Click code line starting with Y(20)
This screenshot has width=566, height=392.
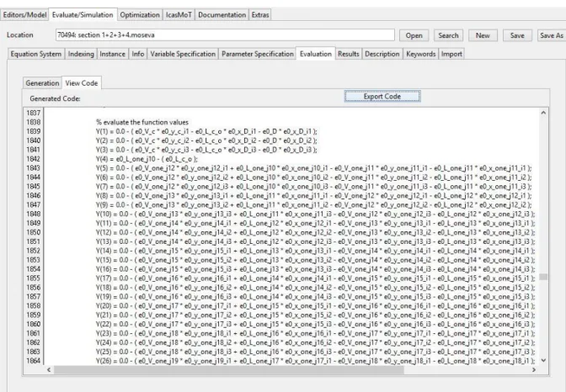tap(316, 306)
